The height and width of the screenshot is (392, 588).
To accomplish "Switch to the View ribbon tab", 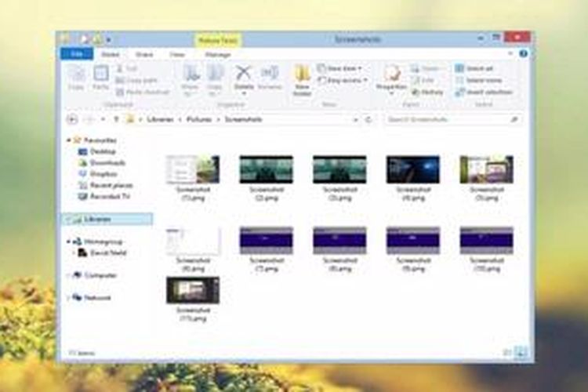I will click(177, 54).
